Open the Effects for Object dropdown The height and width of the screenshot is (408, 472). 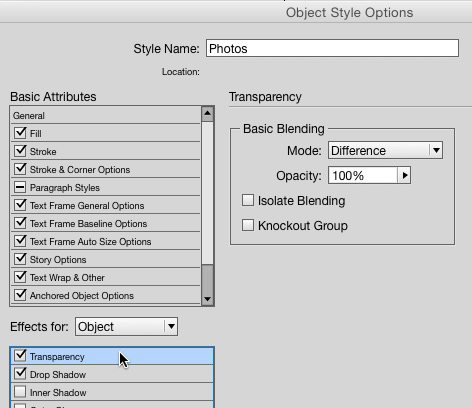pos(126,326)
